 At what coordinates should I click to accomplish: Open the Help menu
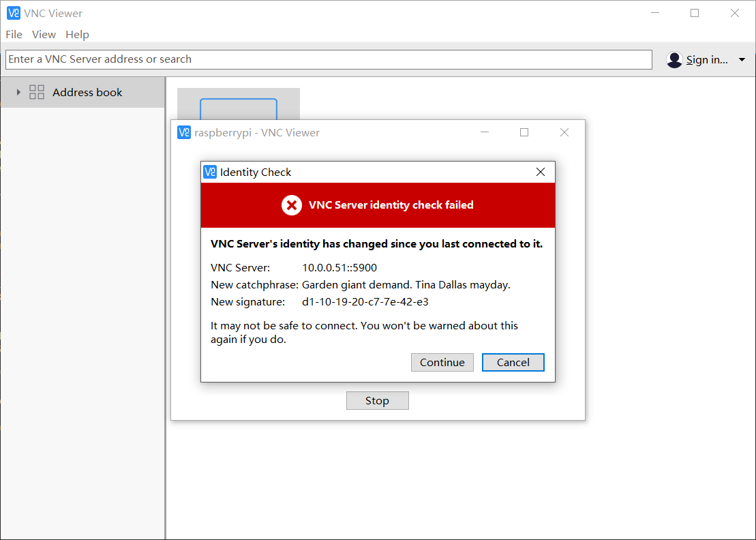(x=77, y=34)
